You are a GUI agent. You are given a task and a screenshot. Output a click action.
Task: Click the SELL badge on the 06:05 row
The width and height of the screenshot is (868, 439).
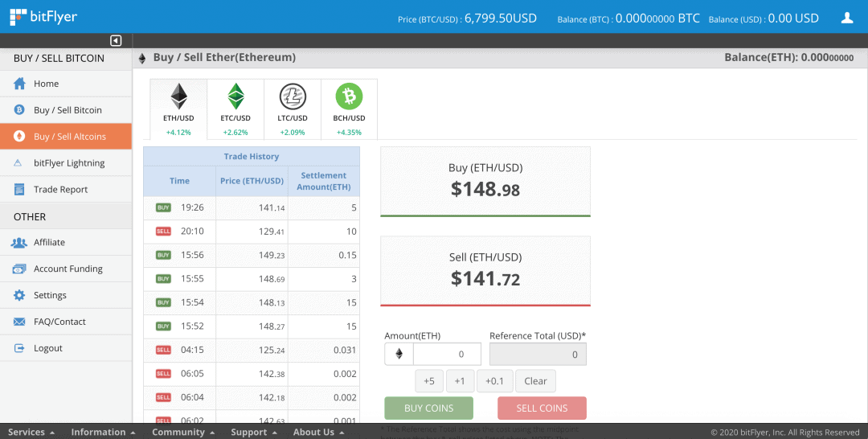point(163,374)
